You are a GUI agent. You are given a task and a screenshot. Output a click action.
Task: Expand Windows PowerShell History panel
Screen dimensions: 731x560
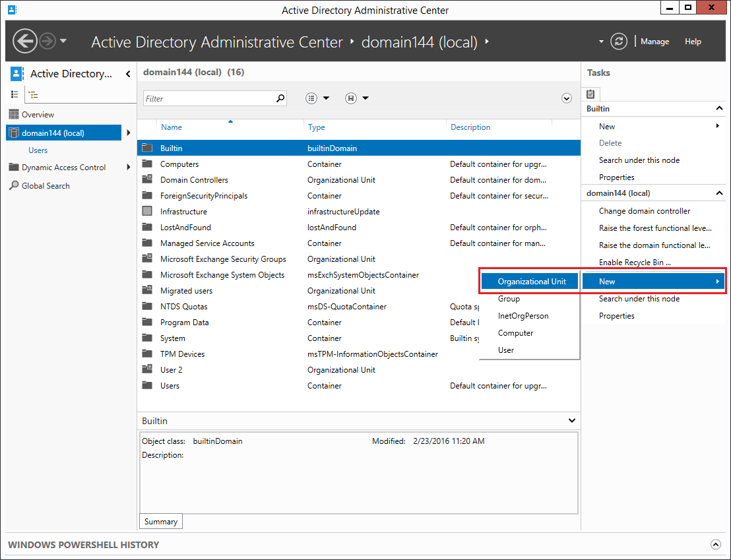(x=716, y=544)
